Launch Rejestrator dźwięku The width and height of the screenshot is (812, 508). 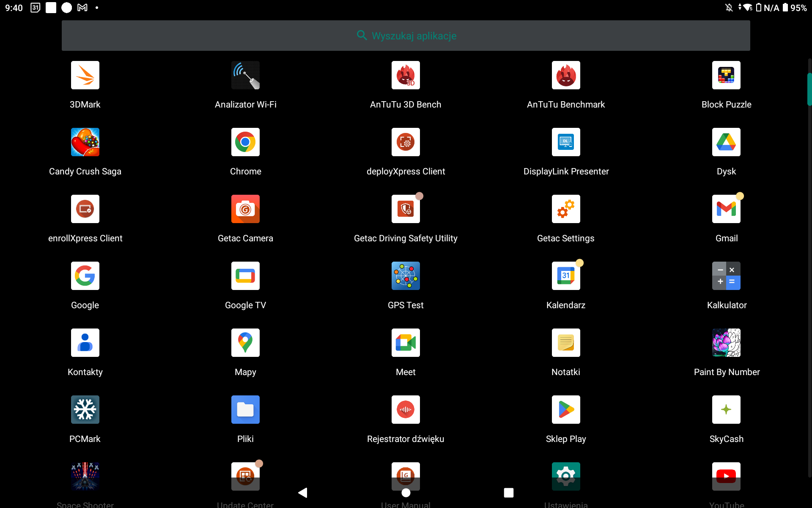(406, 410)
